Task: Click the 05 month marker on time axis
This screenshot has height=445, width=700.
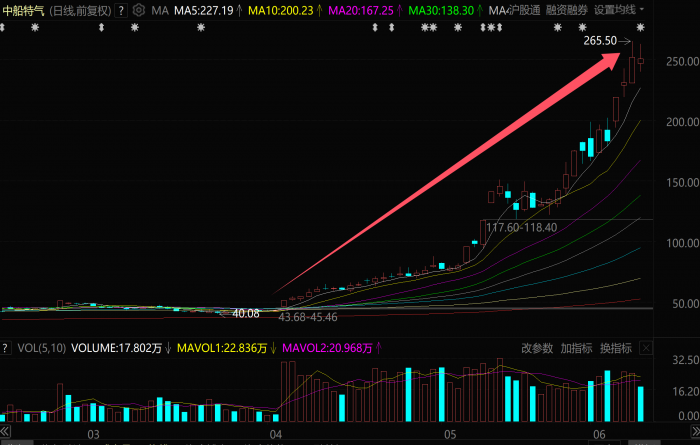Action: [450, 434]
